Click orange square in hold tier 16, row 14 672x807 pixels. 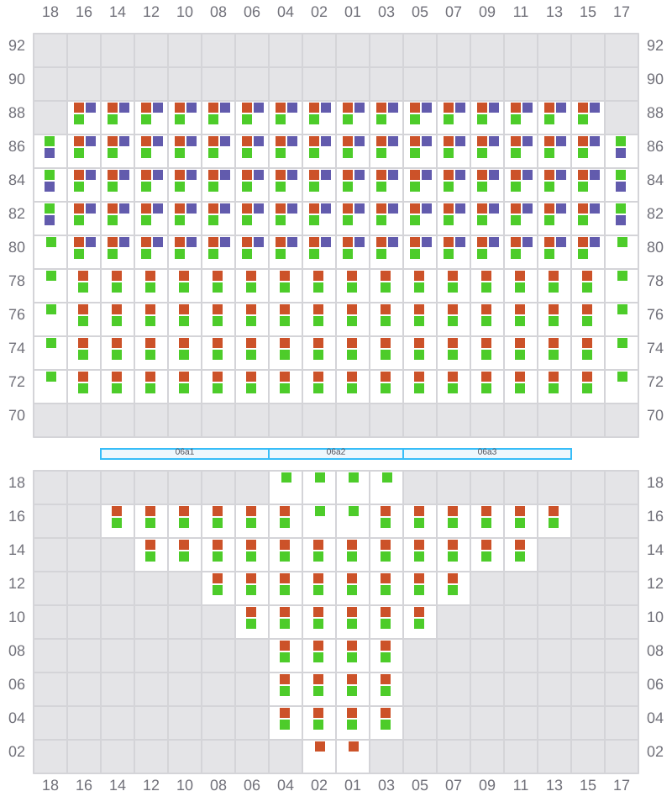(117, 511)
